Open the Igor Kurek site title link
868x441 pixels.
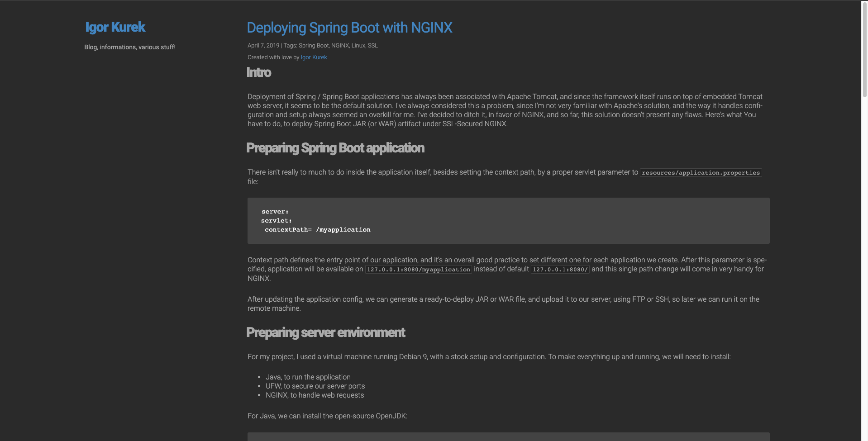115,27
